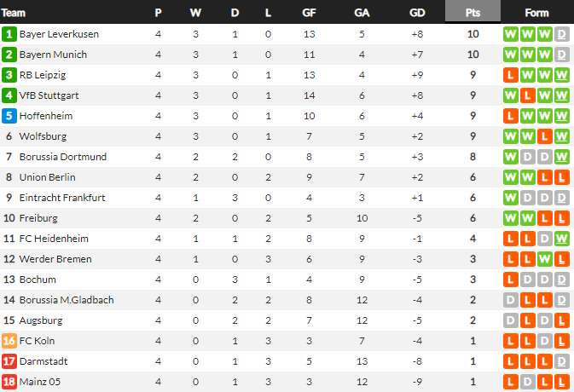This screenshot has width=574, height=392.
Task: Click the red position 18 badge
Action: (9, 382)
